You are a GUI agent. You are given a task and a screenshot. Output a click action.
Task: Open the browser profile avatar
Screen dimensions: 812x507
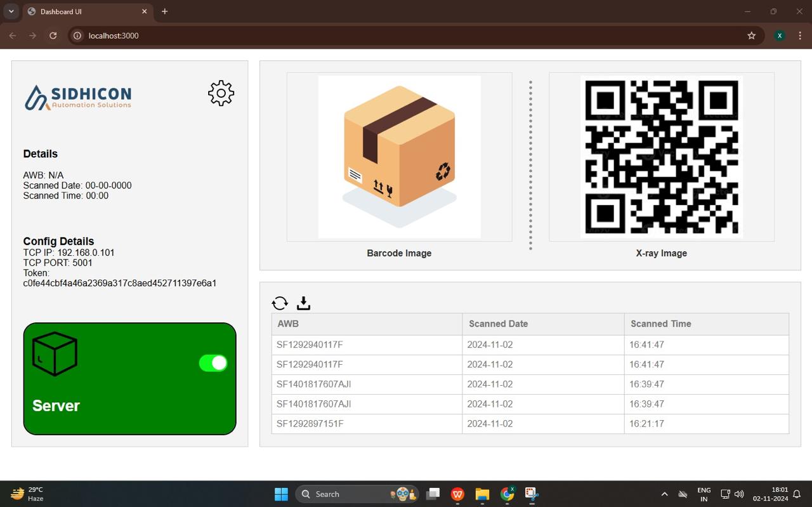[x=780, y=36]
